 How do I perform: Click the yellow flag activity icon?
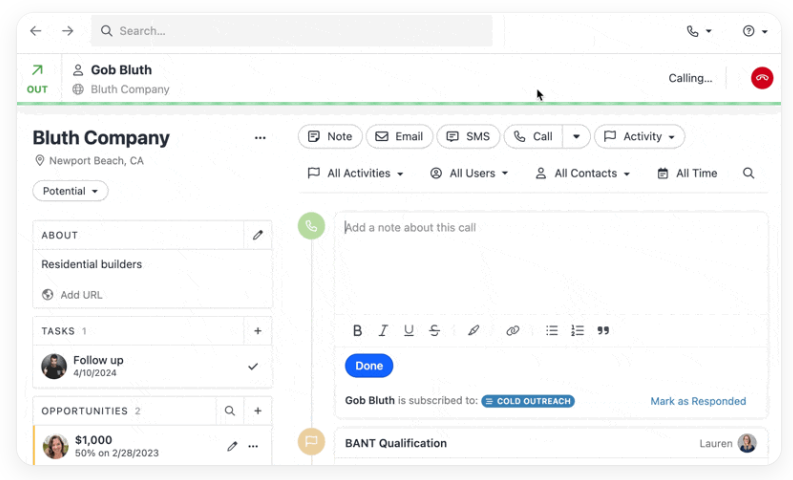tap(311, 441)
